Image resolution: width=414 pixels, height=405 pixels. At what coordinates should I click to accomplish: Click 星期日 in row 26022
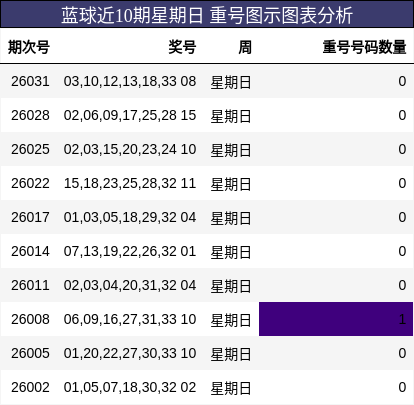(x=231, y=184)
